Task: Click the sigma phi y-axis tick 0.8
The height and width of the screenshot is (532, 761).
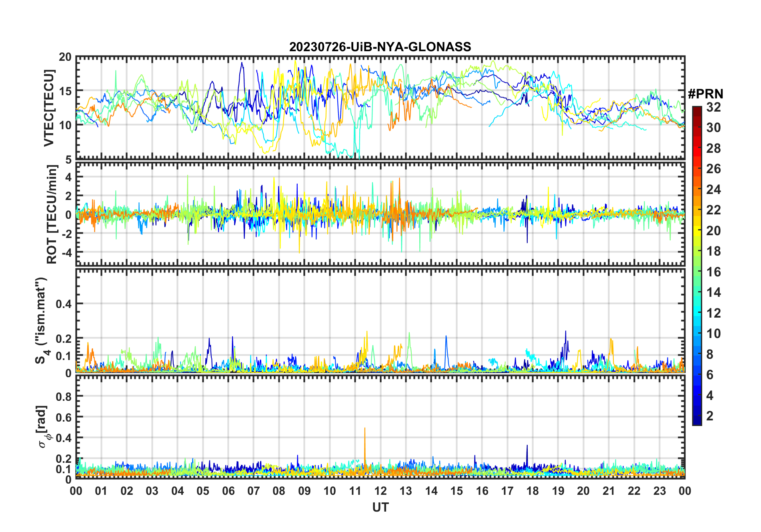Action: (x=64, y=396)
